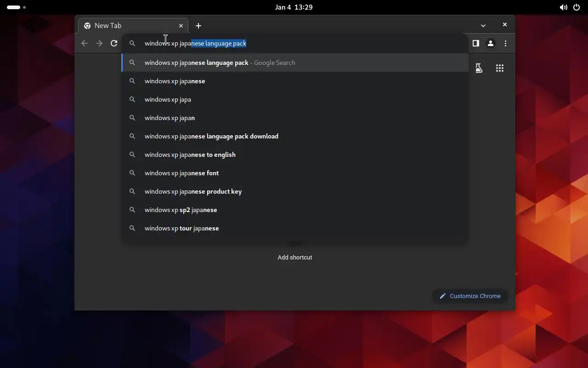Open the profile avatar icon
This screenshot has width=588, height=368.
pyautogui.click(x=491, y=43)
